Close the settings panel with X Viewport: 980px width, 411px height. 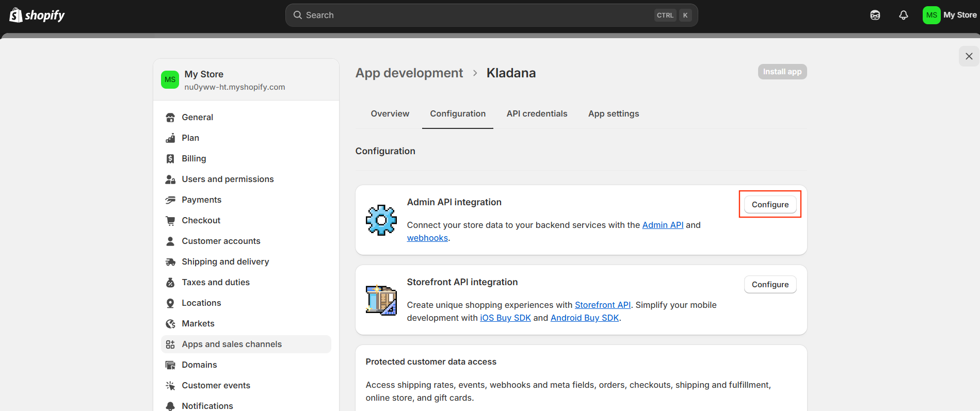click(x=969, y=56)
